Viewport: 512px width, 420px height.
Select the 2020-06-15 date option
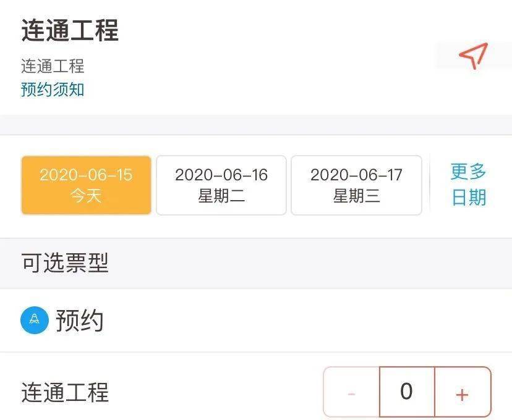(x=86, y=185)
